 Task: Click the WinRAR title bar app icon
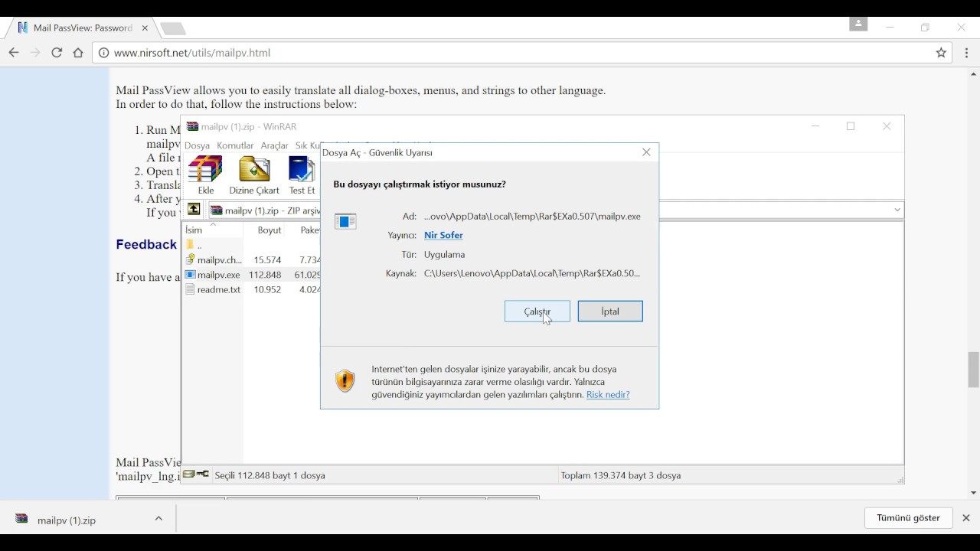click(193, 126)
